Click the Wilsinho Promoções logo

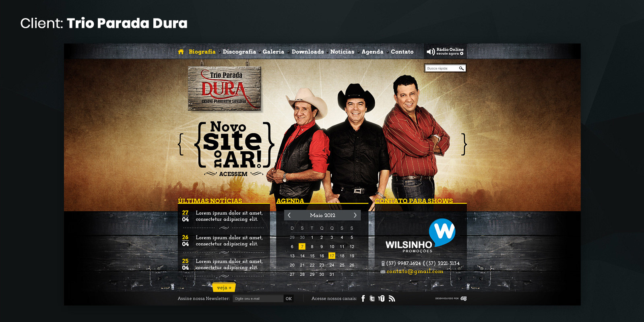point(421,236)
